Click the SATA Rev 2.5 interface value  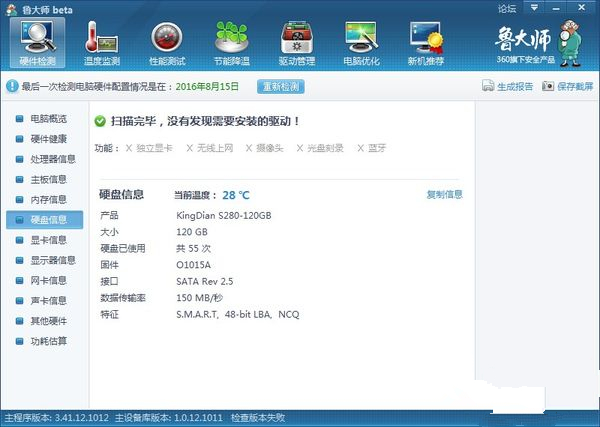tap(205, 282)
